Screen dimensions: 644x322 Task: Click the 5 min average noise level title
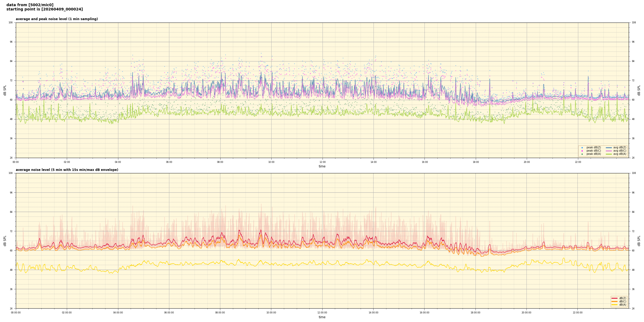click(67, 170)
